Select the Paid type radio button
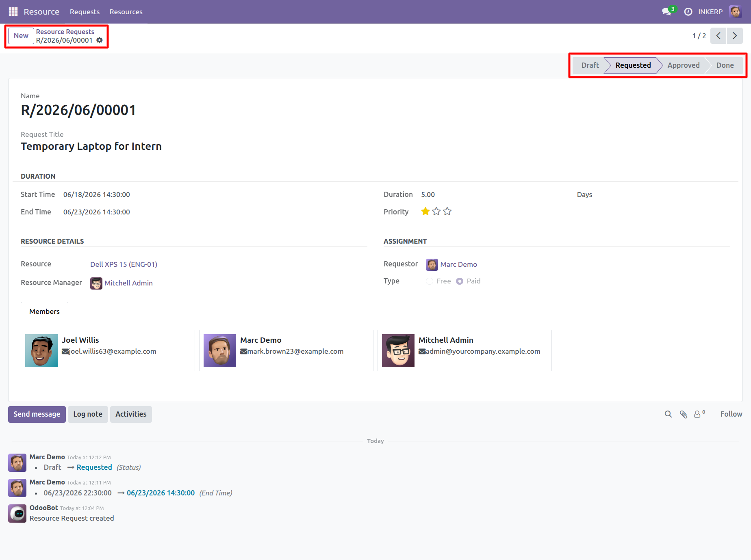This screenshot has height=560, width=751. point(460,281)
